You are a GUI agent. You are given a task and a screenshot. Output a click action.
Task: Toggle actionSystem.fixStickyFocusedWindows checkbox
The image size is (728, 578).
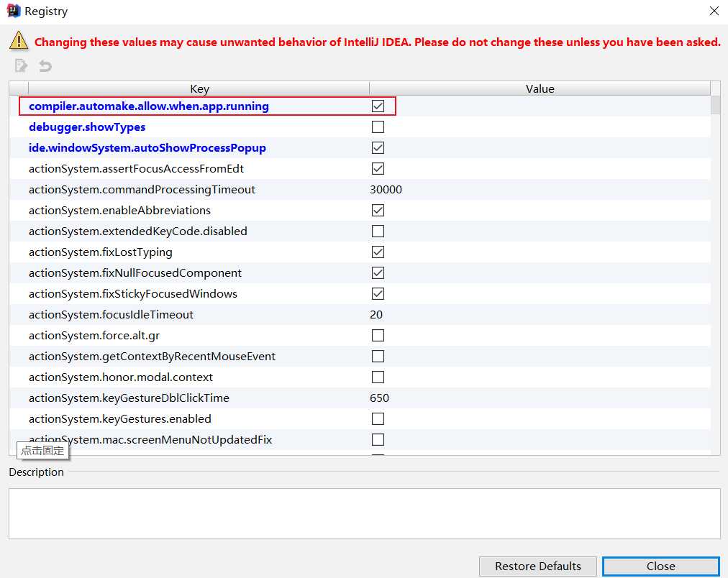pyautogui.click(x=378, y=294)
